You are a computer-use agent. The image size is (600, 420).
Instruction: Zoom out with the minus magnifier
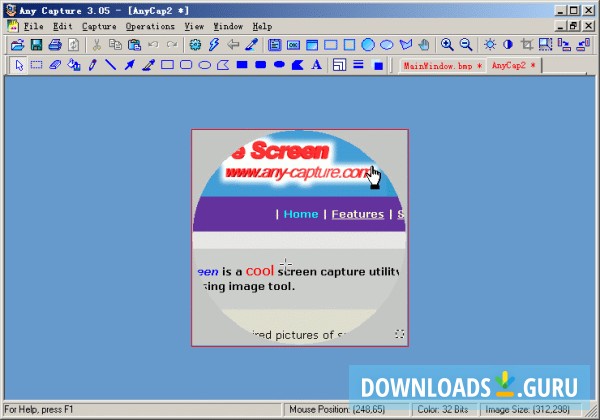tap(466, 45)
